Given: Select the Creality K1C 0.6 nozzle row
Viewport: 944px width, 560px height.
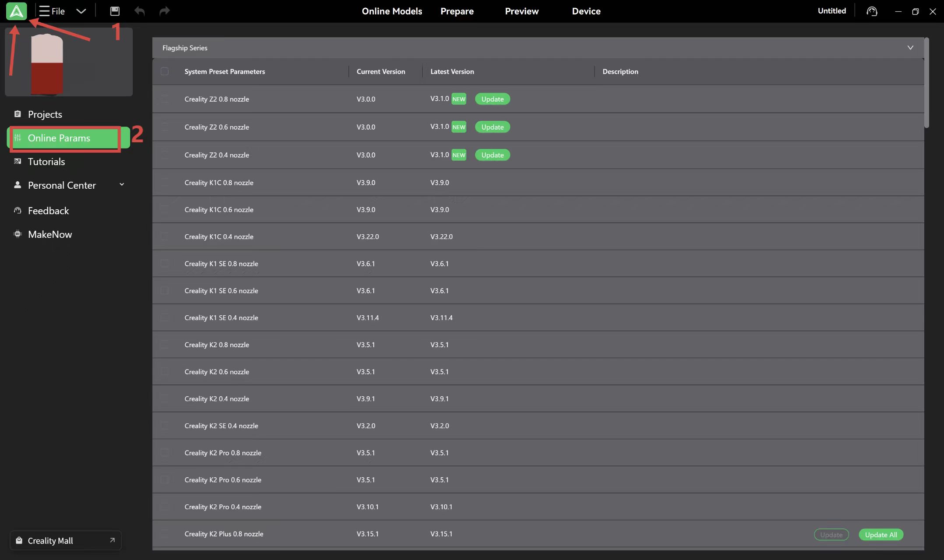Looking at the screenshot, I should (x=538, y=210).
